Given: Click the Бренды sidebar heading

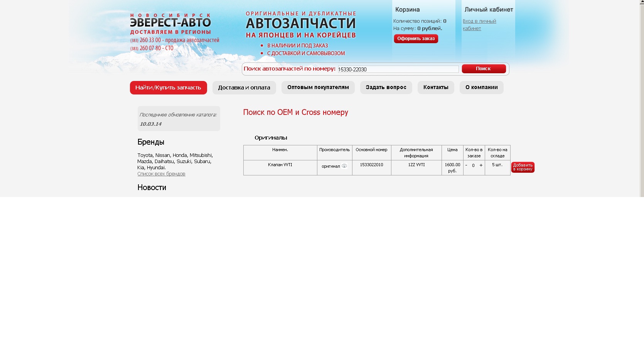Looking at the screenshot, I should click(x=151, y=142).
